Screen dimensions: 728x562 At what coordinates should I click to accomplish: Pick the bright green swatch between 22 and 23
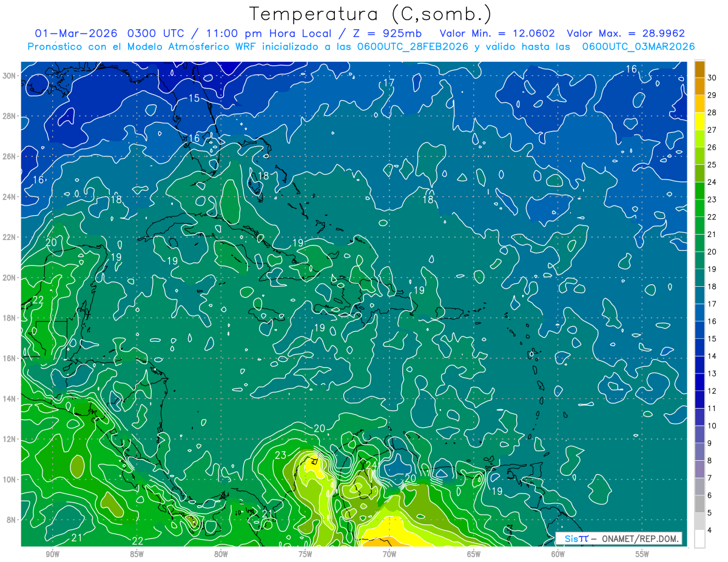pyautogui.click(x=699, y=208)
